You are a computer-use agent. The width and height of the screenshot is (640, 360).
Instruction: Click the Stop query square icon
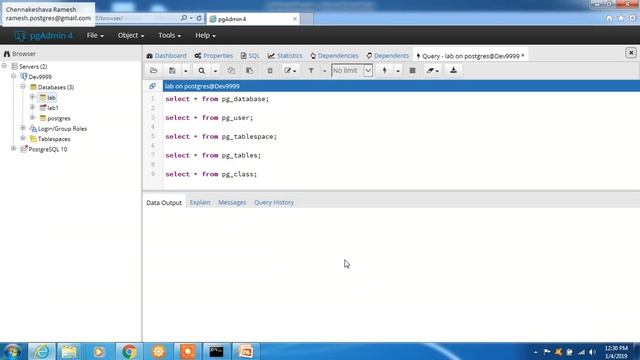click(x=413, y=71)
